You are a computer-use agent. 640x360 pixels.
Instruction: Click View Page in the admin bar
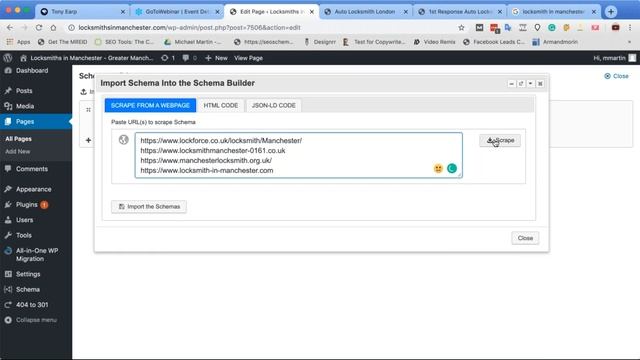[x=248, y=58]
